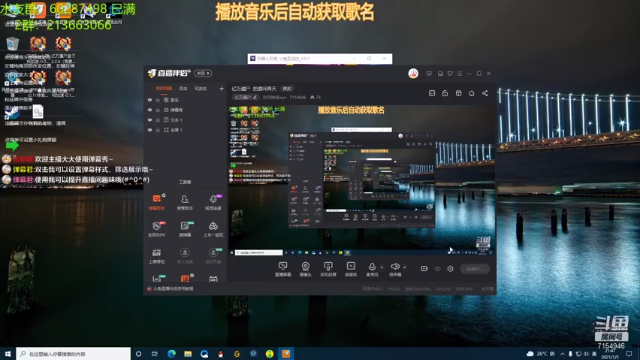
Task: Open the user avatar in the title bar
Action: 413,73
